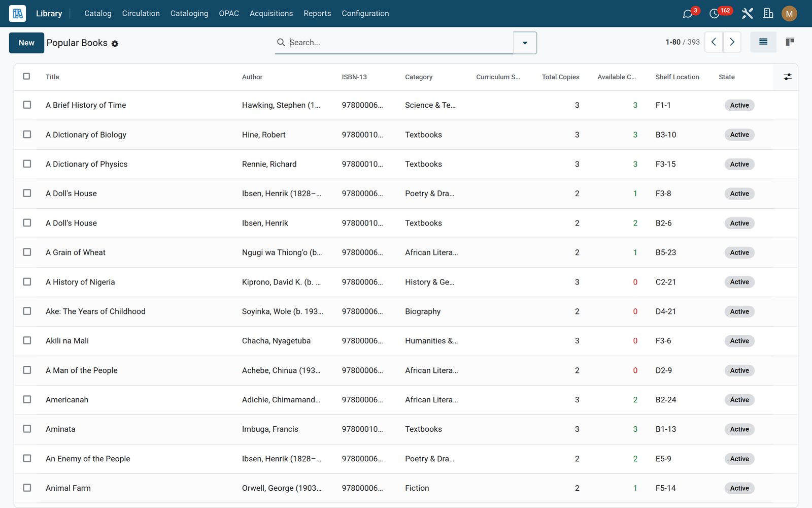Screen dimensions: 812x508
Task: Click the gear icon beside Popular Books
Action: pyautogui.click(x=115, y=44)
